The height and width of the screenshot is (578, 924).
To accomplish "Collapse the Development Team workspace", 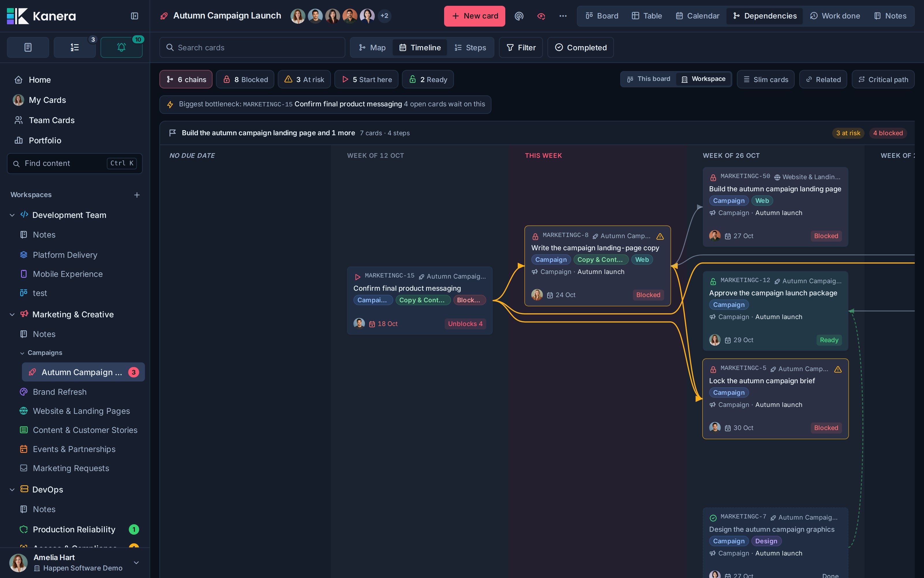I will (12, 215).
